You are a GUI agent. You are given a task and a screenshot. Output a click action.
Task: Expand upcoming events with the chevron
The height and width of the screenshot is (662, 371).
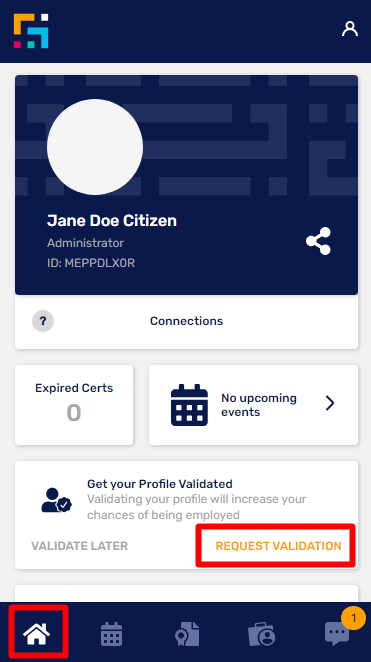[330, 404]
